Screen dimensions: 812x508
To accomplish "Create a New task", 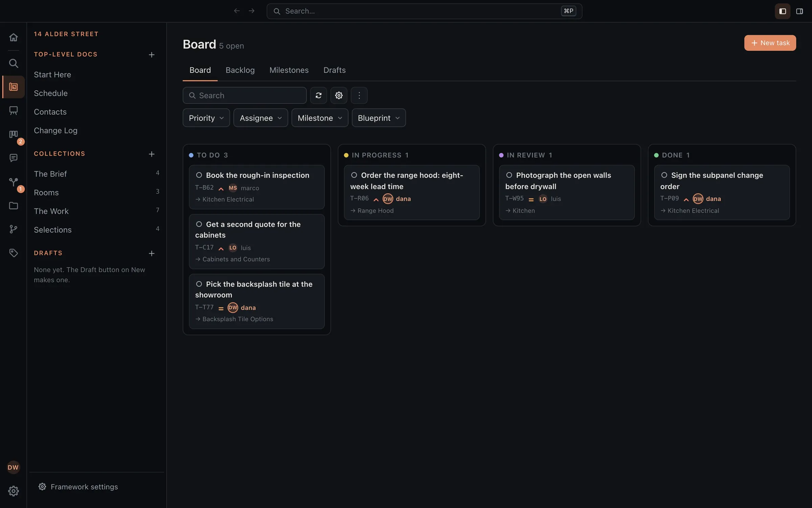I will click(770, 43).
